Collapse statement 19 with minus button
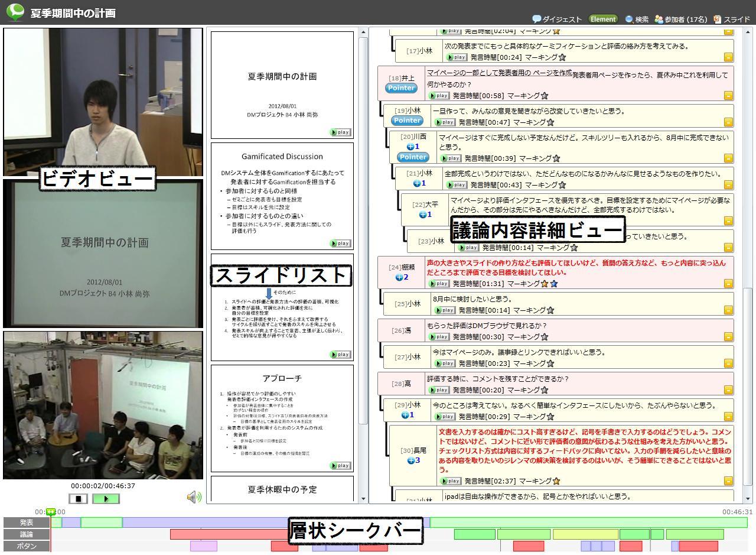 pos(728,122)
